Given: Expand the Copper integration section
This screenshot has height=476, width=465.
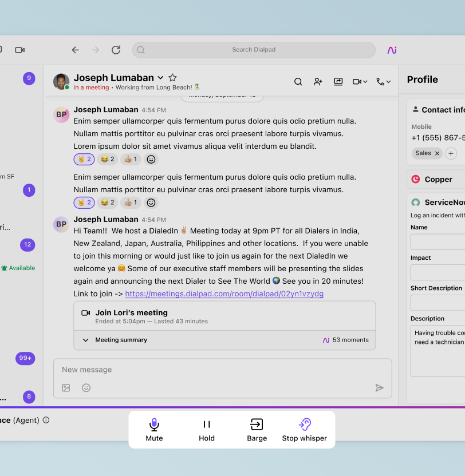Looking at the screenshot, I should pyautogui.click(x=436, y=180).
